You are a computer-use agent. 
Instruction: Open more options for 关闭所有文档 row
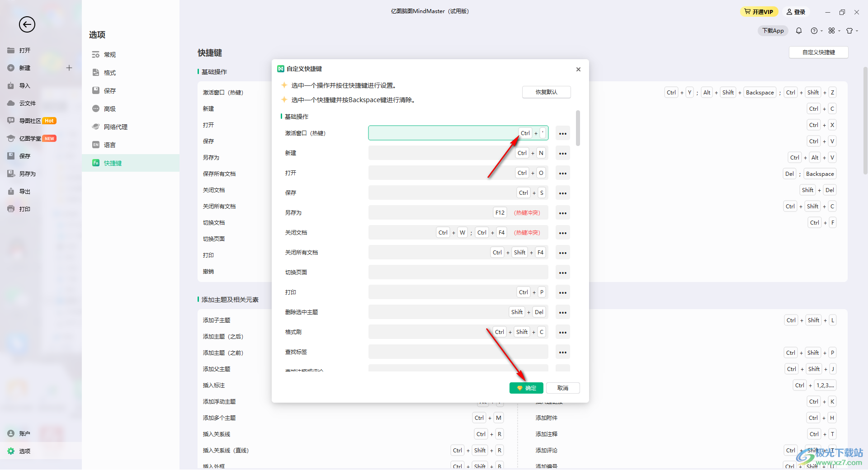pos(562,253)
